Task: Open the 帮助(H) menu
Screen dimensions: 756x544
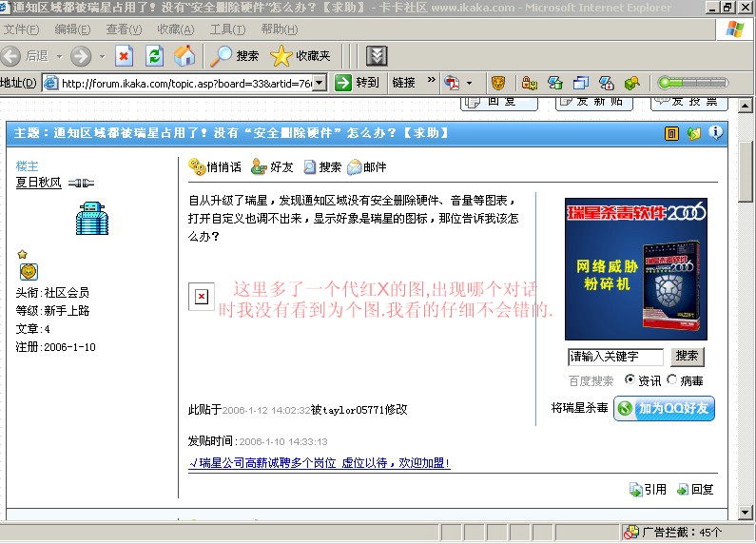Action: pyautogui.click(x=280, y=29)
